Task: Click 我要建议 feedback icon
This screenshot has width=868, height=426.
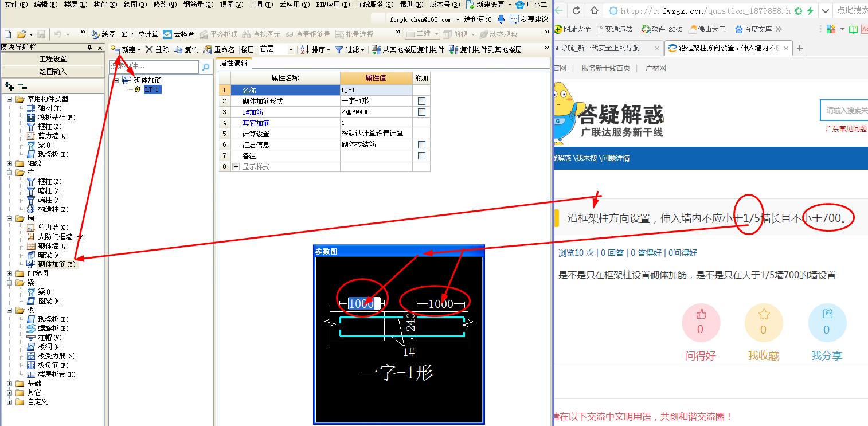Action: point(514,19)
